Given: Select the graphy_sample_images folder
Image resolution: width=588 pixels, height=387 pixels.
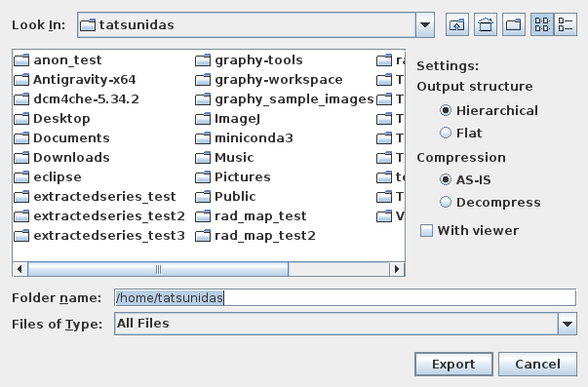Looking at the screenshot, I should pos(285,99).
